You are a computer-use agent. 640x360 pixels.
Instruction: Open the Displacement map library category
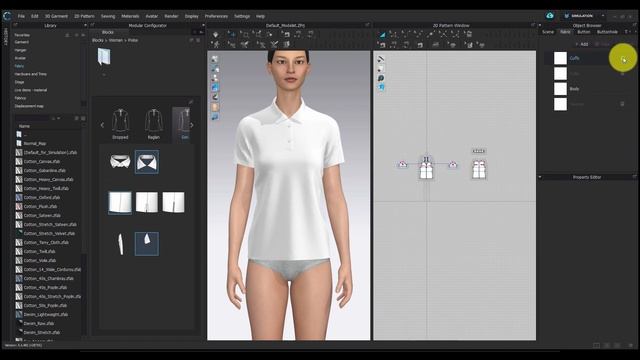[x=29, y=106]
